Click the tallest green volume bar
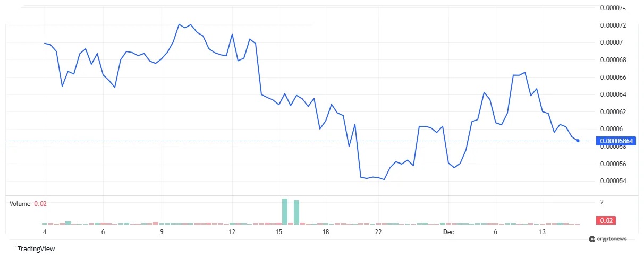Image resolution: width=644 pixels, height=258 pixels. 285,211
